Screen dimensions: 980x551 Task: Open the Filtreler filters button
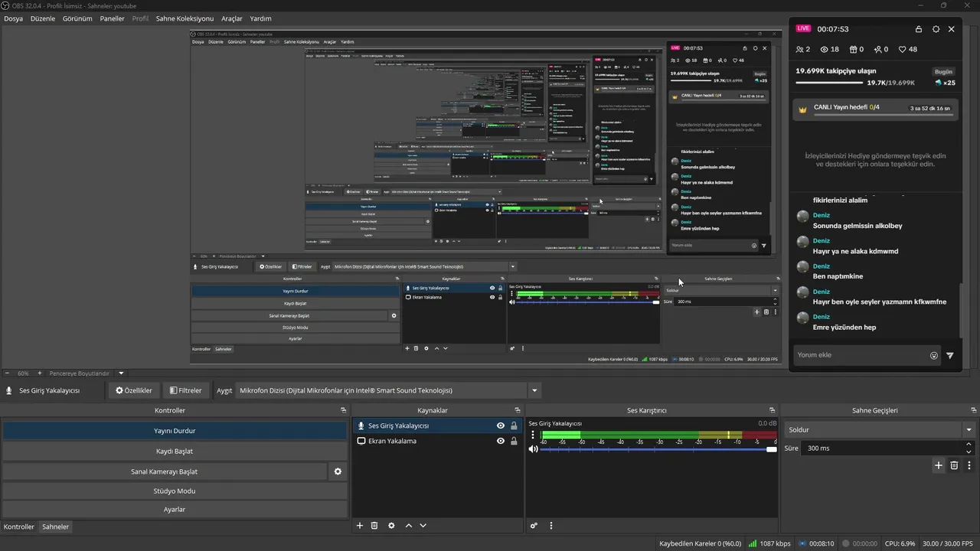186,390
